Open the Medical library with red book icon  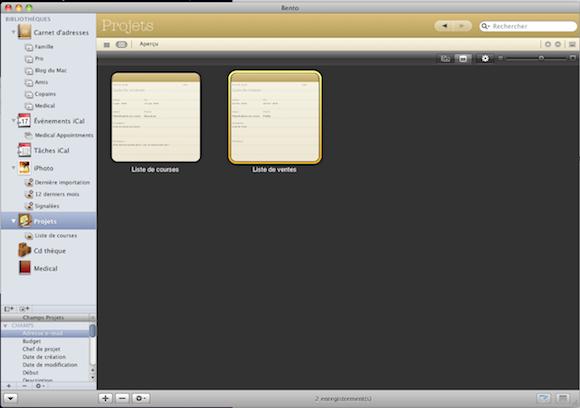pos(38,268)
